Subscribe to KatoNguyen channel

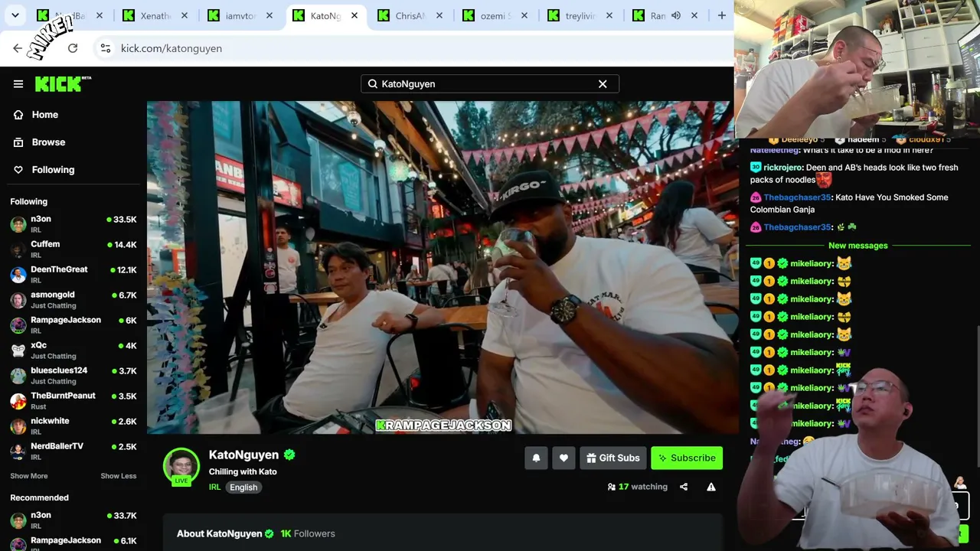pos(687,458)
